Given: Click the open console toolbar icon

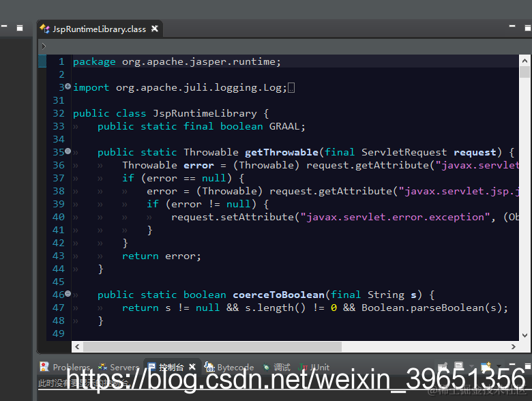Looking at the screenshot, I should point(486,366).
